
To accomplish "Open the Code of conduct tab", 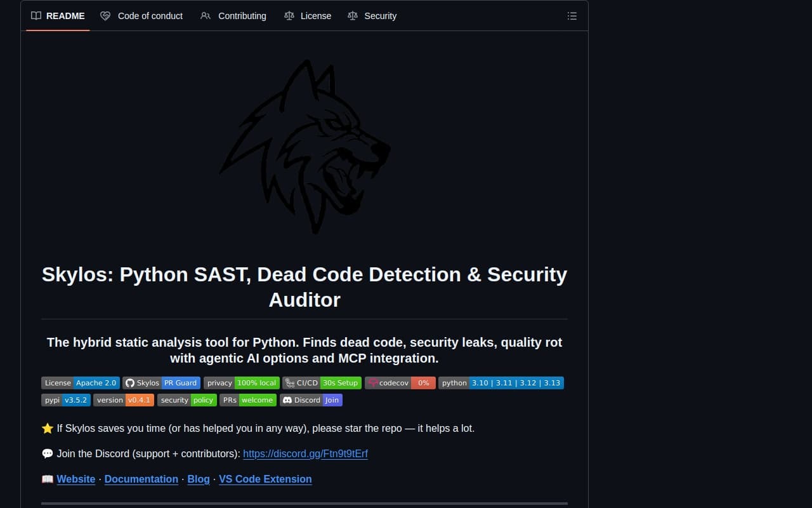I will [x=142, y=16].
